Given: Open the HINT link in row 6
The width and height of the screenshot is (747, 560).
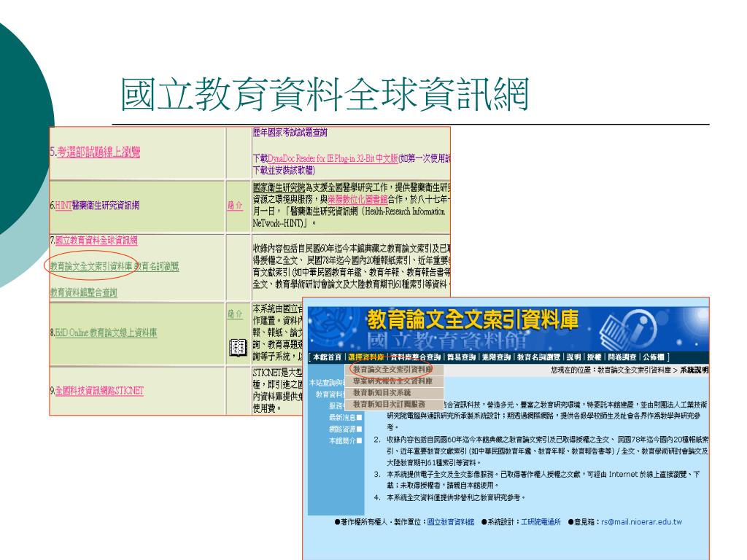Looking at the screenshot, I should (63, 206).
